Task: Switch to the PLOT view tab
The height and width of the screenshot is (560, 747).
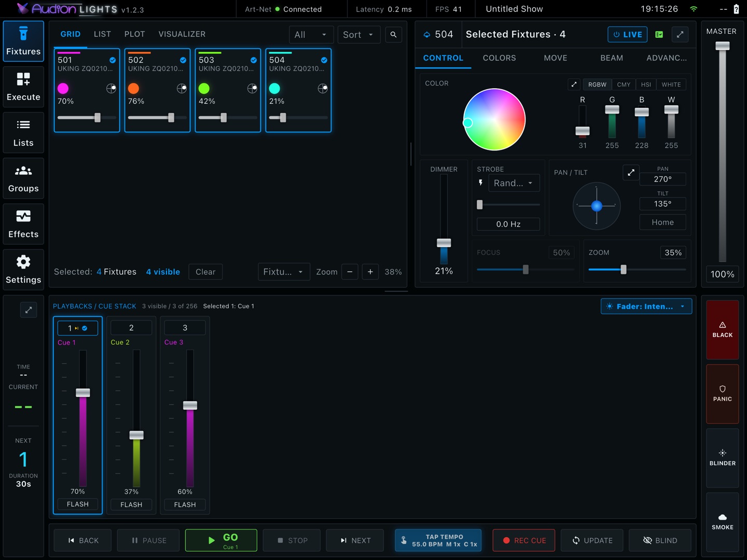Action: click(x=135, y=34)
